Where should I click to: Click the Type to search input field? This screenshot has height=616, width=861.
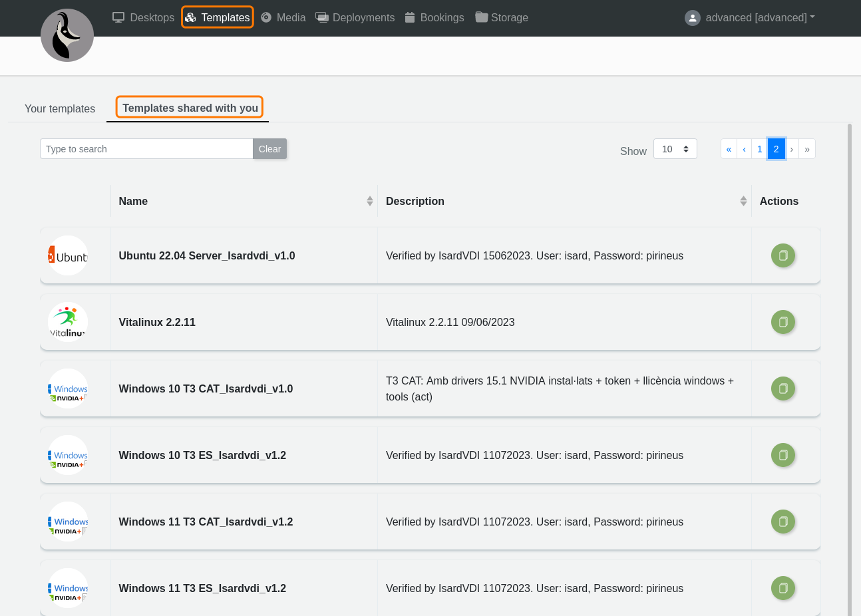pyautogui.click(x=146, y=149)
